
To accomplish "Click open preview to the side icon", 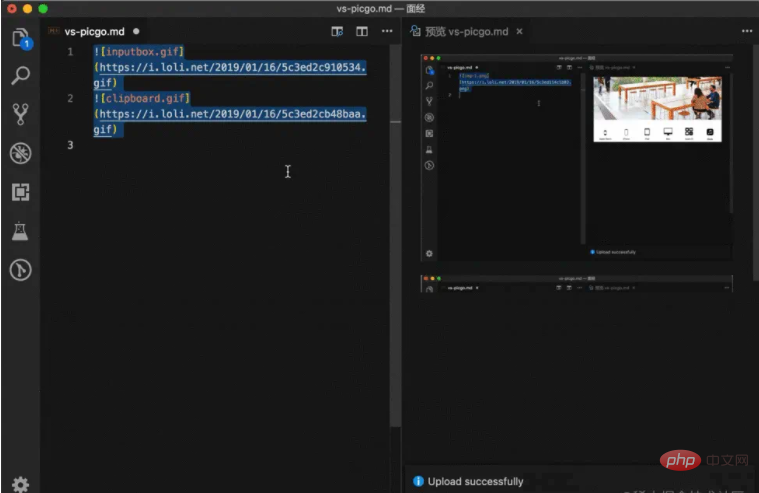I will coord(337,31).
